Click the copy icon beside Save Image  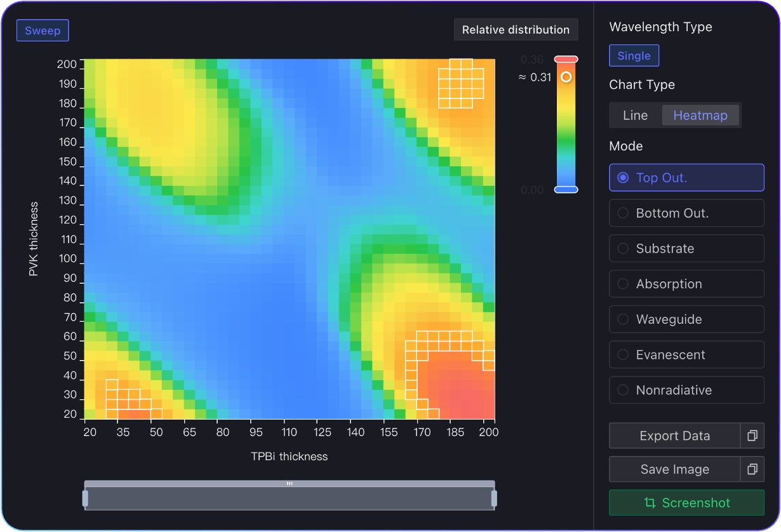(x=752, y=469)
